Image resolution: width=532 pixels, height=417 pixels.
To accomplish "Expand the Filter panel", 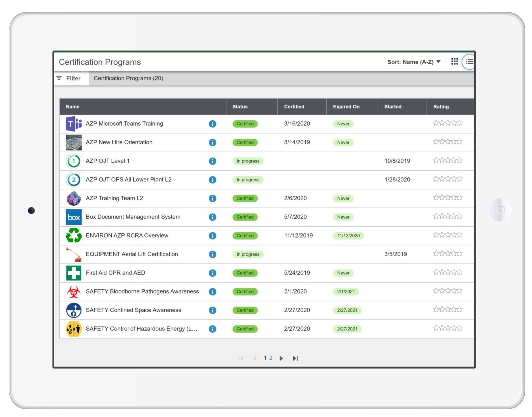I will (x=71, y=78).
